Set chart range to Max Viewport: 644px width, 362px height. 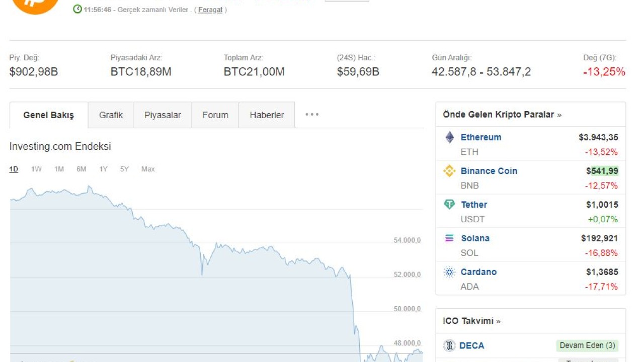(x=148, y=169)
